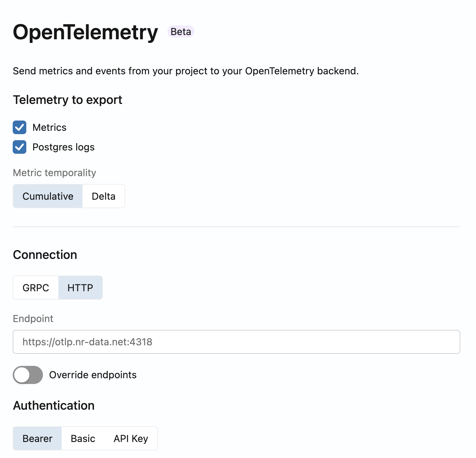Viewport: 476px width, 458px height.
Task: Choose the GRPC connection protocol
Action: tap(36, 288)
